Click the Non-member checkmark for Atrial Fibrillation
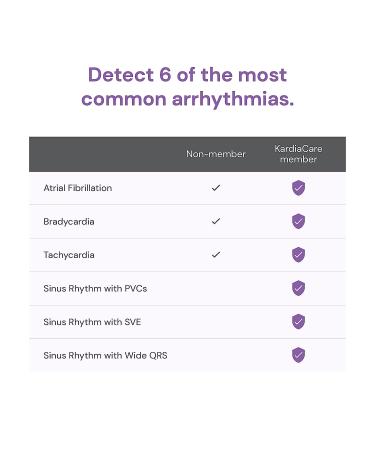 tap(216, 188)
